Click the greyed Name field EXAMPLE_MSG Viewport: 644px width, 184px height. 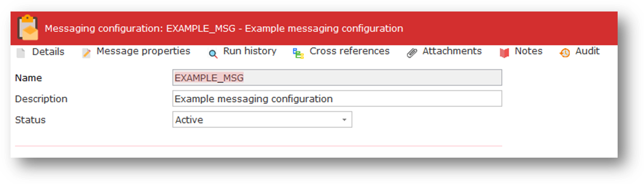(x=337, y=78)
